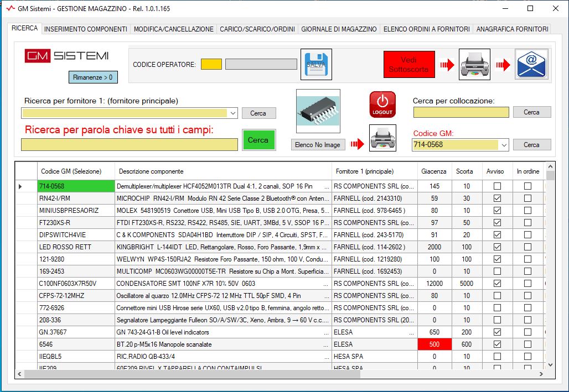Select the CARICO/SCARICO/ORDINI tab
Screen dimensions: 569x392
257,29
